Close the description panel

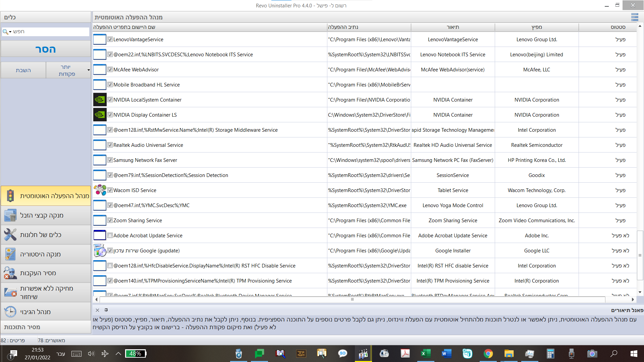coord(97,310)
